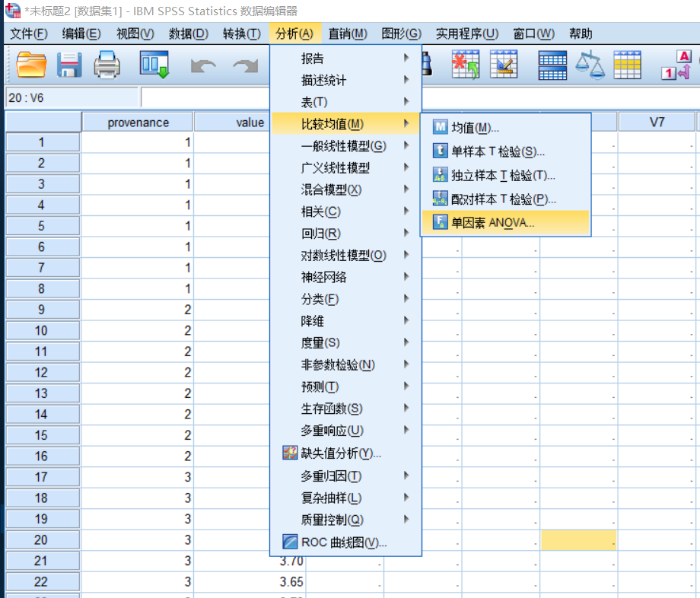Choose 独立样本 T 检验(T)...
This screenshot has height=598, width=700.
(505, 175)
